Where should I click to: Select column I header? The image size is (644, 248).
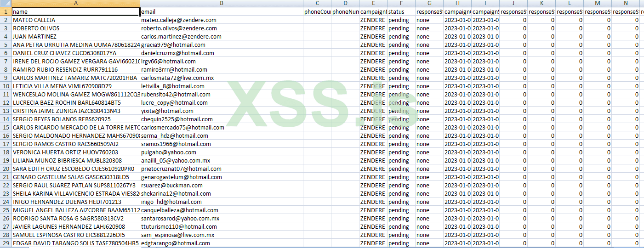(x=485, y=3)
